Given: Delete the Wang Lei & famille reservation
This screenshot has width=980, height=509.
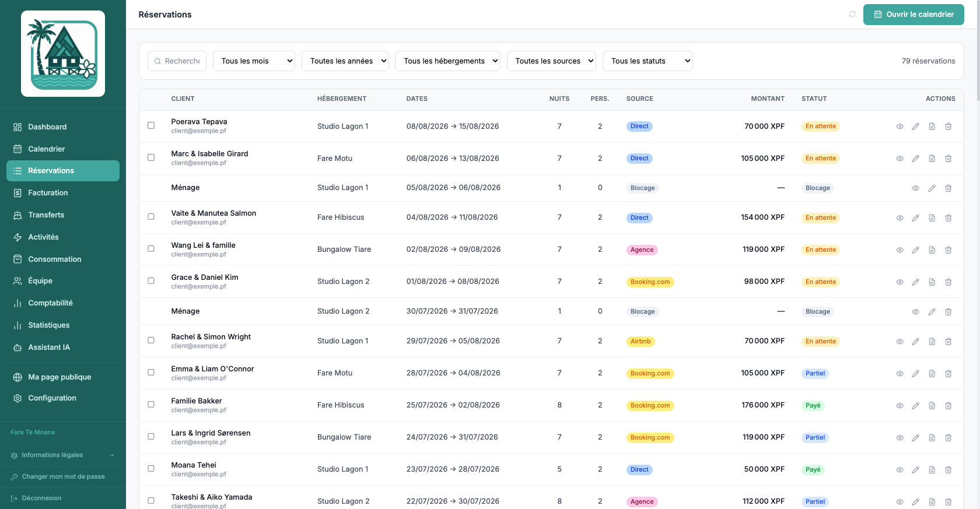Looking at the screenshot, I should click(x=949, y=250).
